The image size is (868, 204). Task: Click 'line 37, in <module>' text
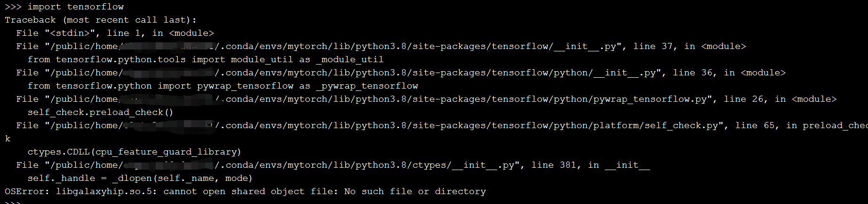[x=690, y=46]
